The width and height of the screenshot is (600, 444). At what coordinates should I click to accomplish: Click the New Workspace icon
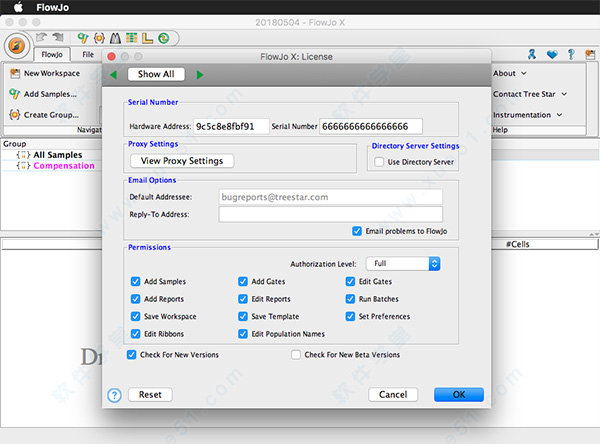[x=15, y=73]
